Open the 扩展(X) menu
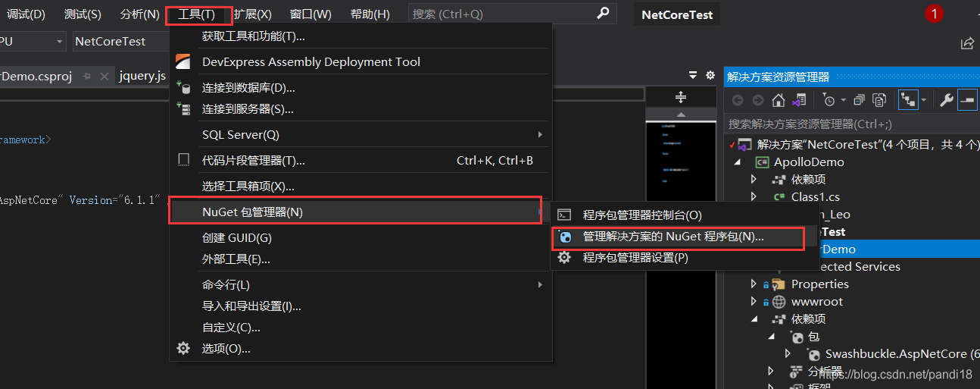 [x=252, y=14]
